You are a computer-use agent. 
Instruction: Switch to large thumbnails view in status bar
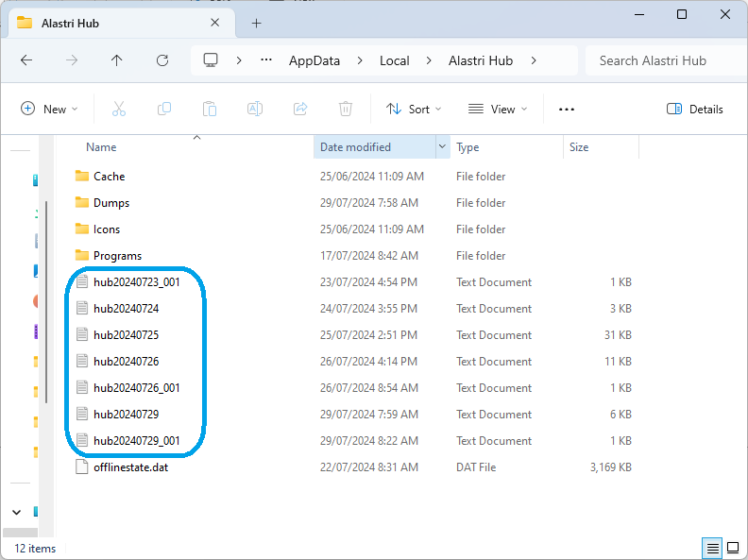click(732, 548)
